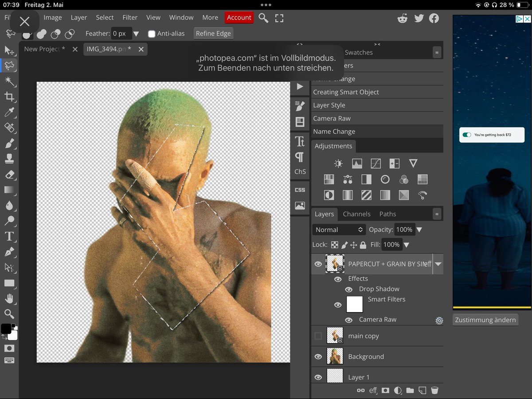Image resolution: width=532 pixels, height=399 pixels.
Task: Click the black foreground color swatch
Action: [x=6, y=329]
